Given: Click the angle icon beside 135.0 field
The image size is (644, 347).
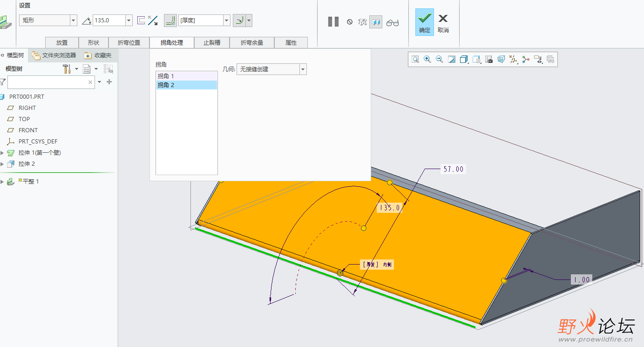Looking at the screenshot, I should pyautogui.click(x=87, y=20).
